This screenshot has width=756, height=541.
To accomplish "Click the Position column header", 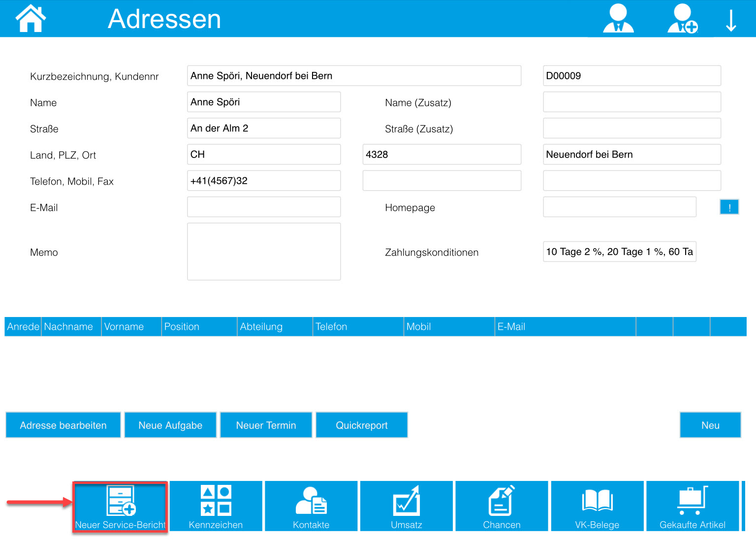I will (x=199, y=327).
